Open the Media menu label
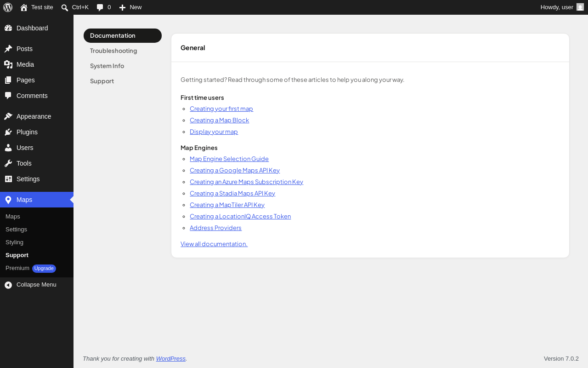 [25, 64]
